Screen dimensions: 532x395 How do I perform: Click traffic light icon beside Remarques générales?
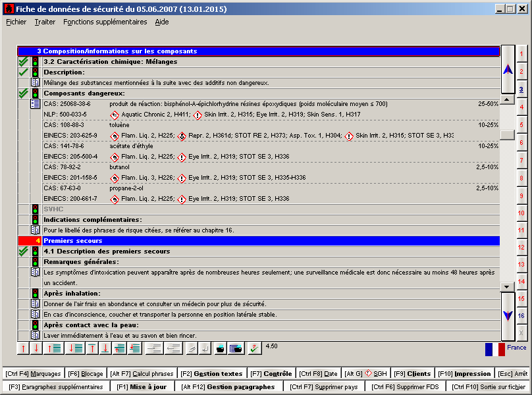tap(35, 261)
